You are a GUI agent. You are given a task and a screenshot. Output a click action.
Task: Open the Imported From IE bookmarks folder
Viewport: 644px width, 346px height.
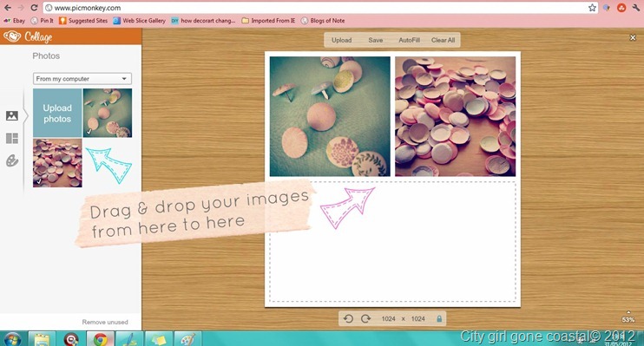tap(268, 21)
